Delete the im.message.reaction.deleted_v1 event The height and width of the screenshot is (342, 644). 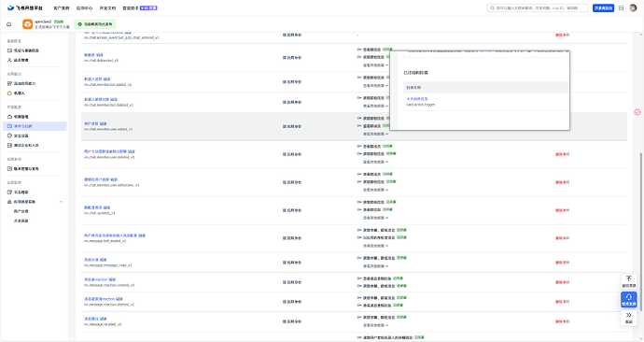[x=562, y=302]
